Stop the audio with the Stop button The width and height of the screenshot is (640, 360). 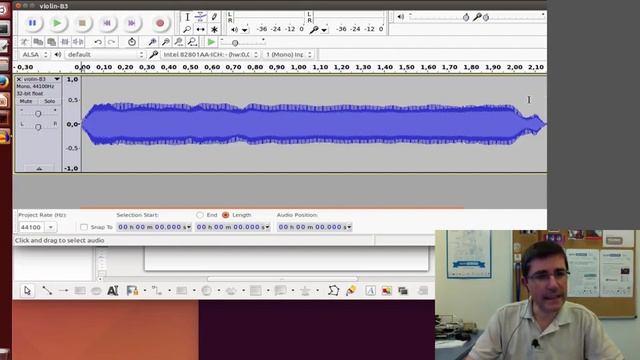coord(82,23)
